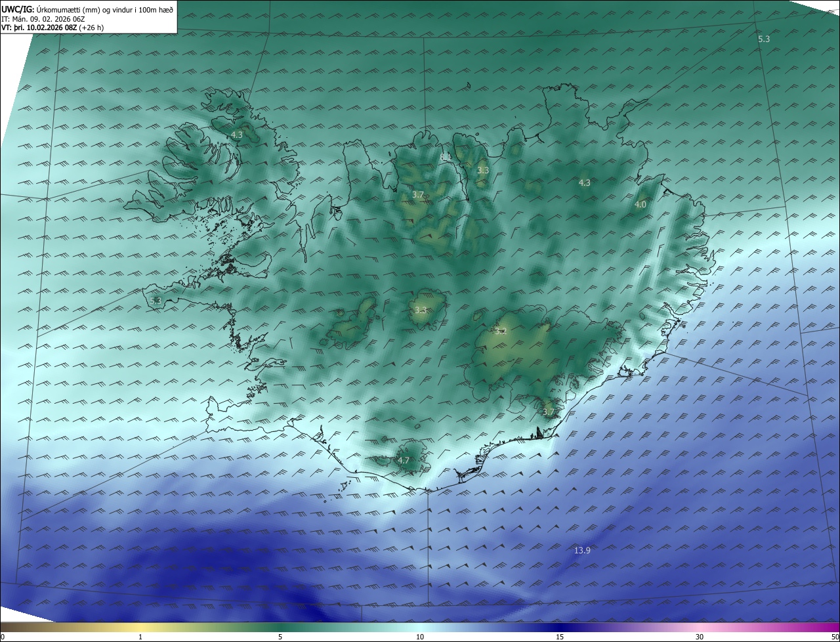The height and width of the screenshot is (642, 840).
Task: Click the 3.2 value on the large southeast glacier
Action: tap(501, 332)
